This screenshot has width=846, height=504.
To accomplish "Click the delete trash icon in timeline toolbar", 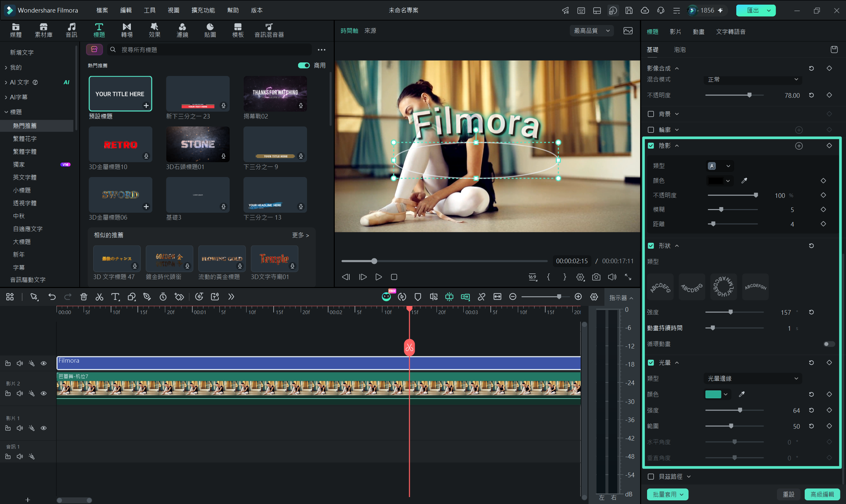I will coord(84,297).
